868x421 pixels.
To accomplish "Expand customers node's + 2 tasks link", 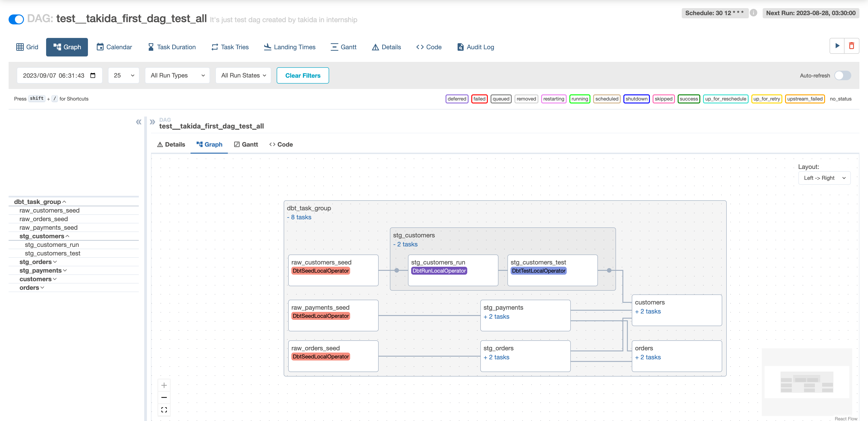I will point(648,311).
